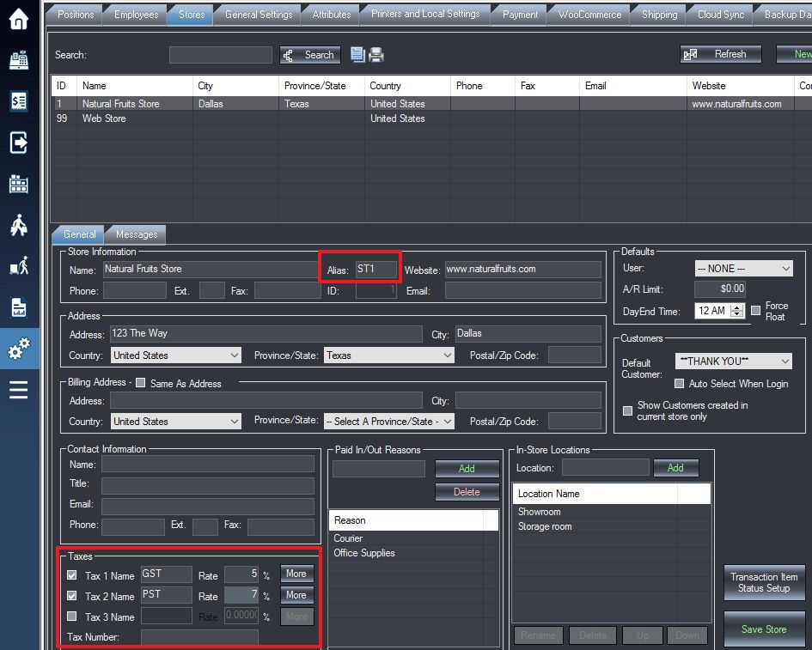This screenshot has height=650, width=812.
Task: Open the Cloud Sync tab
Action: (721, 15)
